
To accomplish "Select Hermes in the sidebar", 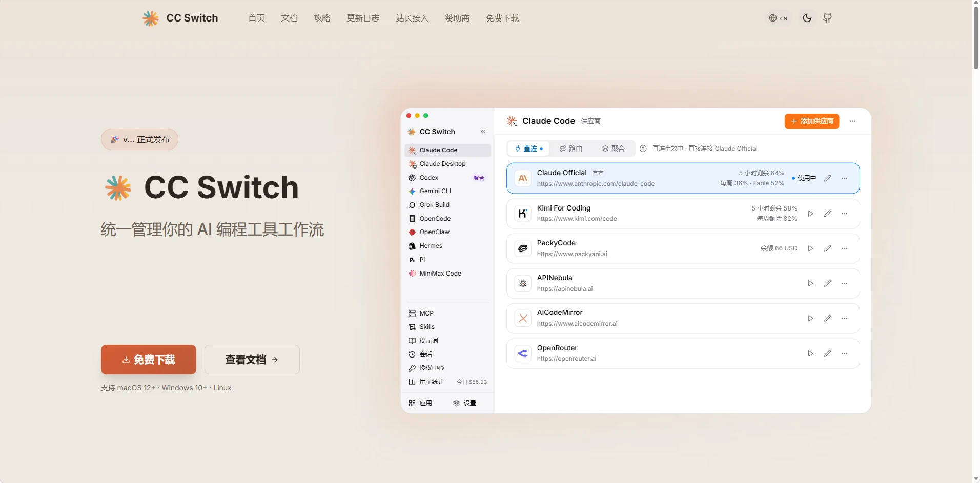I will click(x=447, y=246).
